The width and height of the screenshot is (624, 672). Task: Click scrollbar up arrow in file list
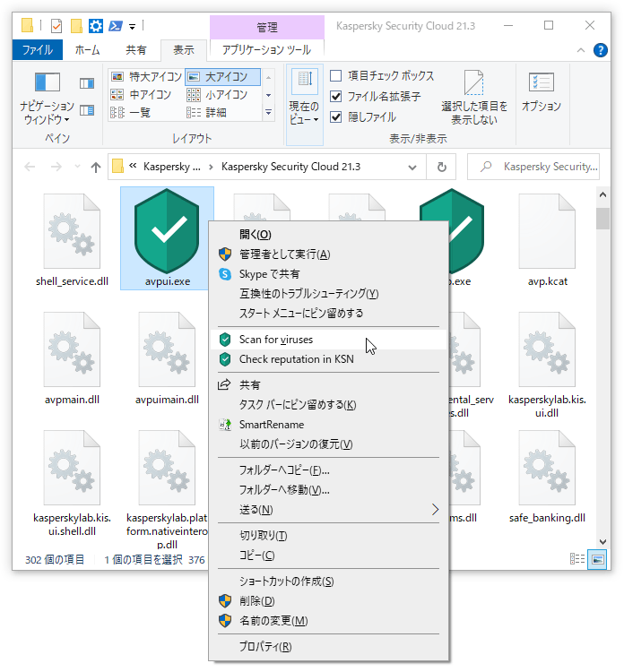coord(602,194)
